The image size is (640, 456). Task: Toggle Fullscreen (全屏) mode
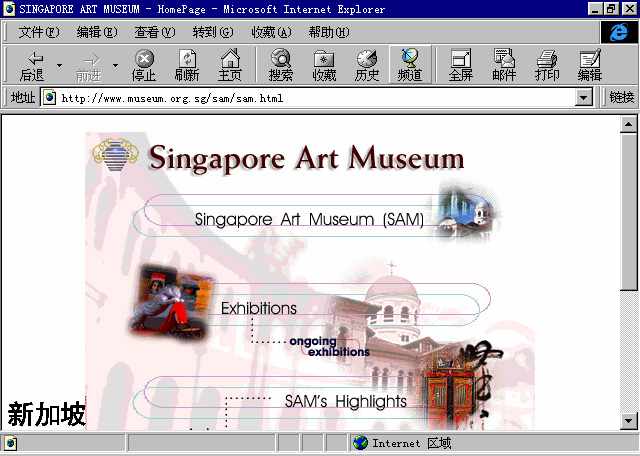461,65
